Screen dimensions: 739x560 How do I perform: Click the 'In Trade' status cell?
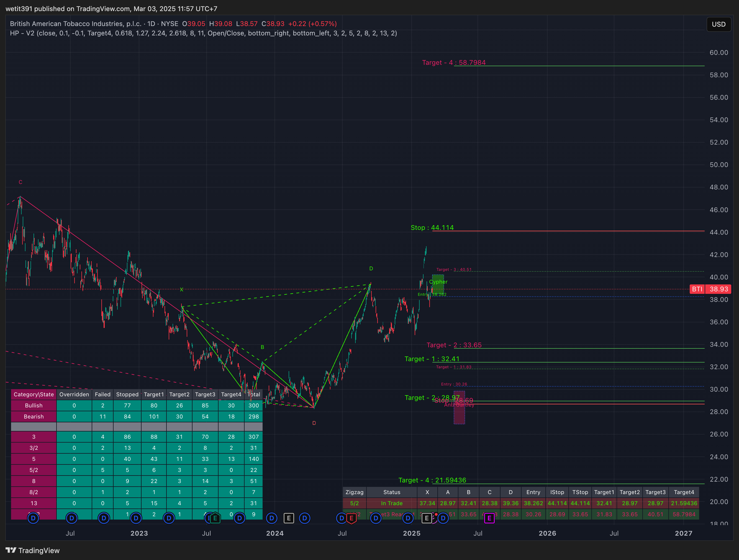tap(392, 503)
